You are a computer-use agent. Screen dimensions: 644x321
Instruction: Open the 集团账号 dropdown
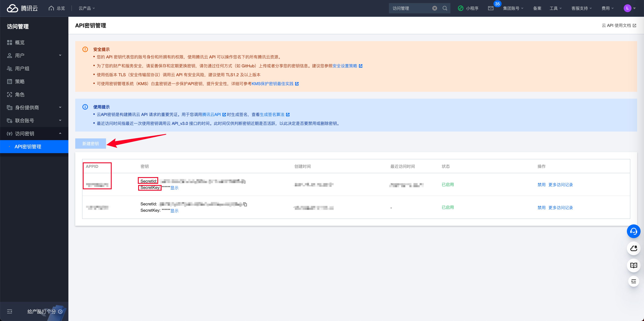click(x=513, y=8)
